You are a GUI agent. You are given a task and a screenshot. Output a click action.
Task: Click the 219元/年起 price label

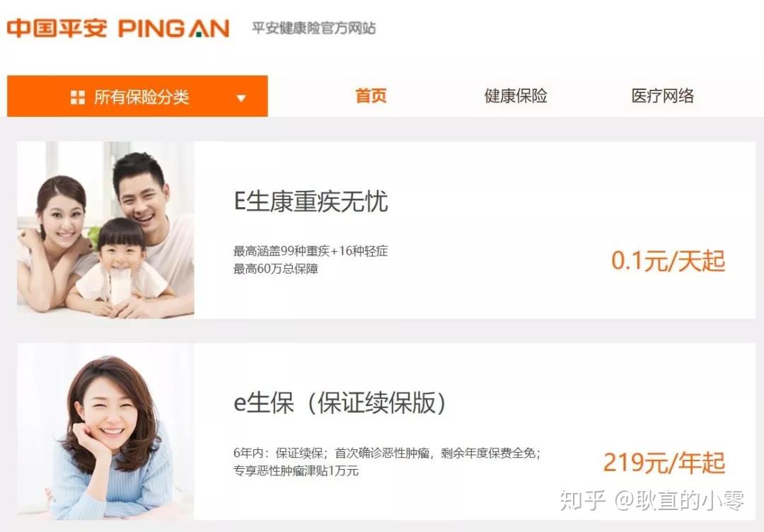664,463
